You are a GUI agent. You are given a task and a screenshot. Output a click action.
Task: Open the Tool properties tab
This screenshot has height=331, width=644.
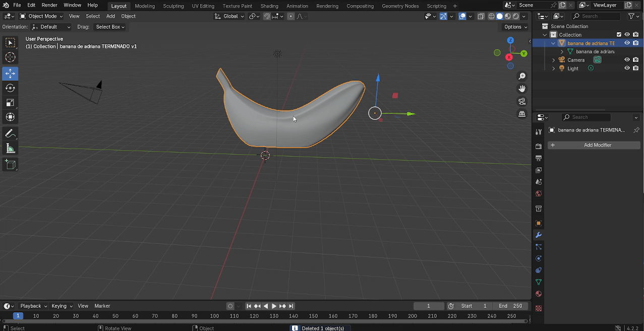[539, 131]
